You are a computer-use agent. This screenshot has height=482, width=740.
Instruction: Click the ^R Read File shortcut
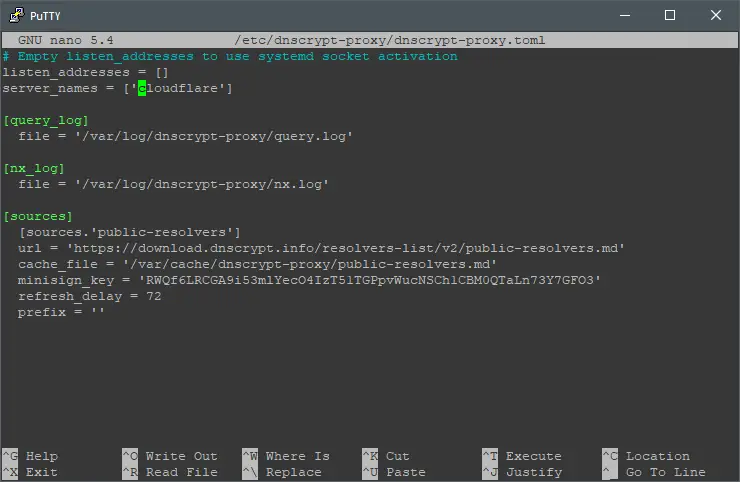pyautogui.click(x=170, y=472)
